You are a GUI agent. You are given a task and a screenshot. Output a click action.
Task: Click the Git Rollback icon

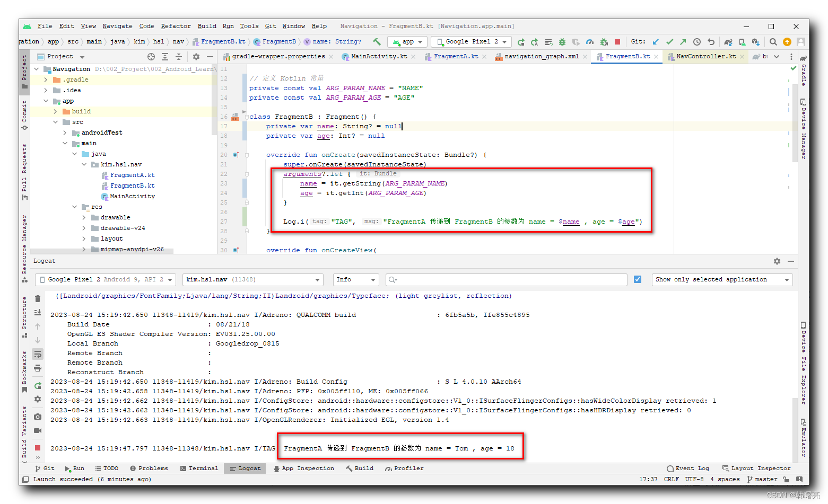711,42
